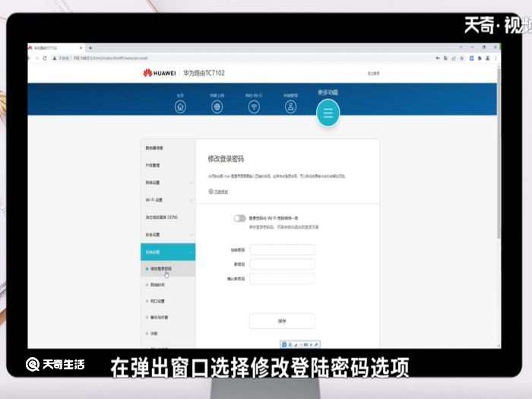532x399 pixels.
Task: Go forward with the browser forward arrow
Action: 37,58
